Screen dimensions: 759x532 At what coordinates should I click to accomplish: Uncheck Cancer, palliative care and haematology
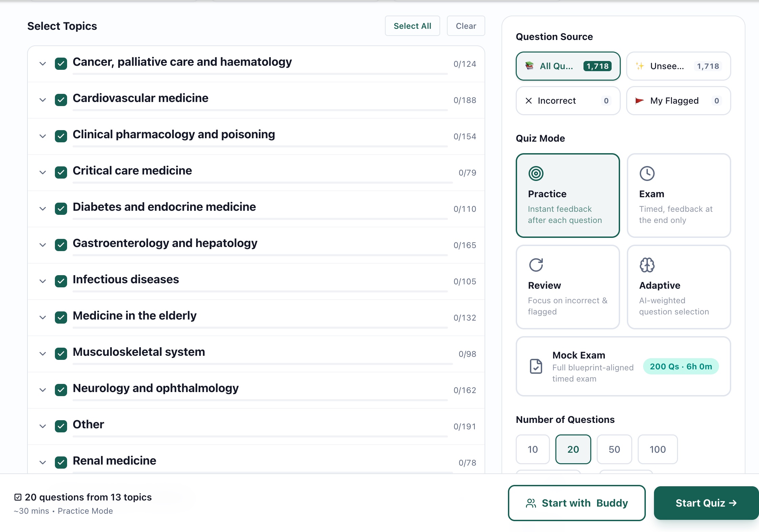pyautogui.click(x=61, y=64)
